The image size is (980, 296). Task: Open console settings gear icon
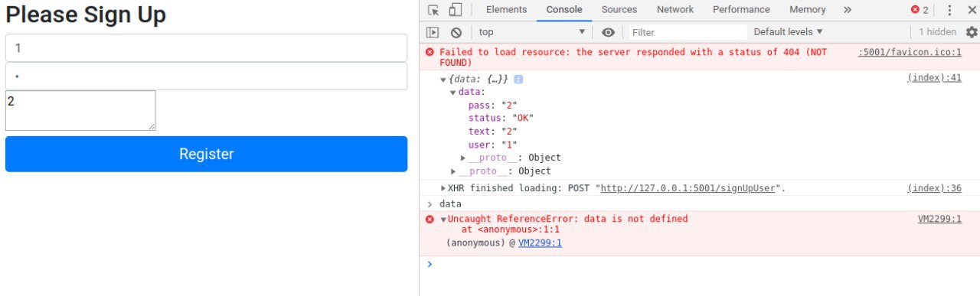(x=972, y=32)
